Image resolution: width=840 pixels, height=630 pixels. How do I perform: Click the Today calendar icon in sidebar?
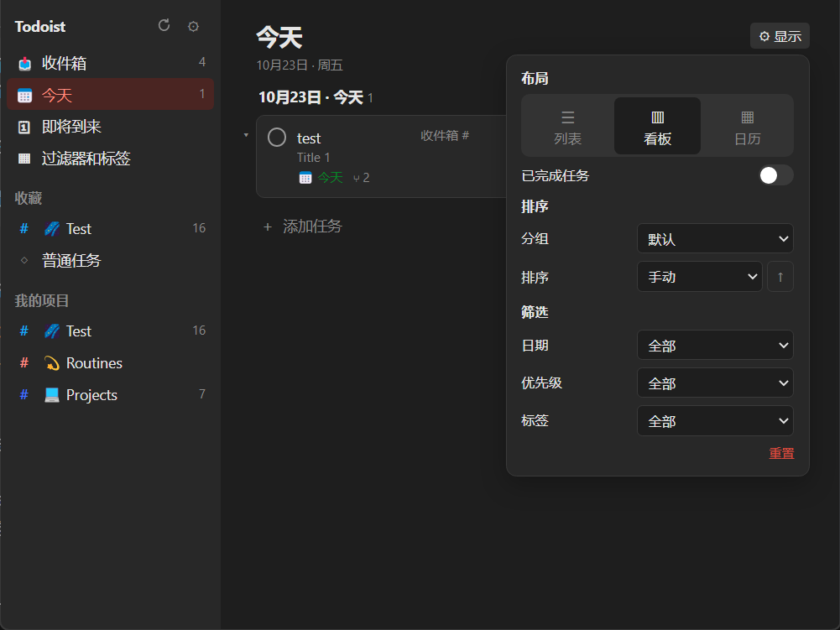point(24,96)
